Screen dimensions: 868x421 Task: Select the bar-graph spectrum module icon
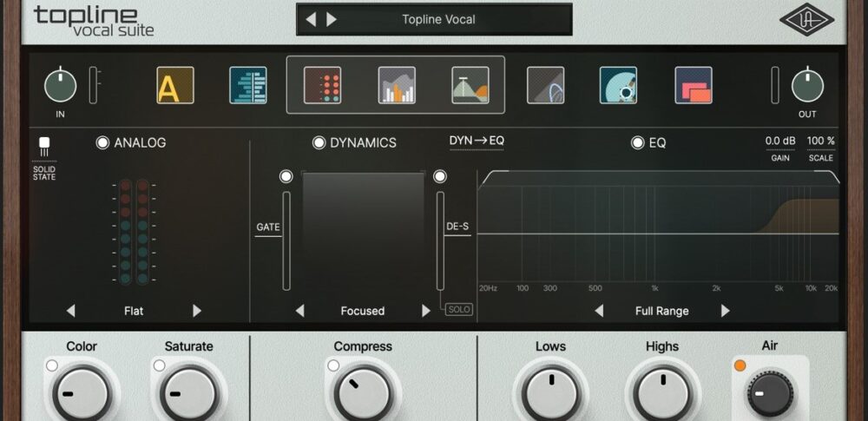click(x=397, y=85)
